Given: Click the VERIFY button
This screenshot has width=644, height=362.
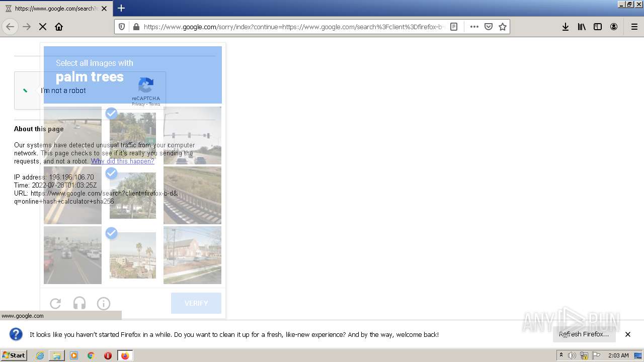Looking at the screenshot, I should [x=196, y=303].
